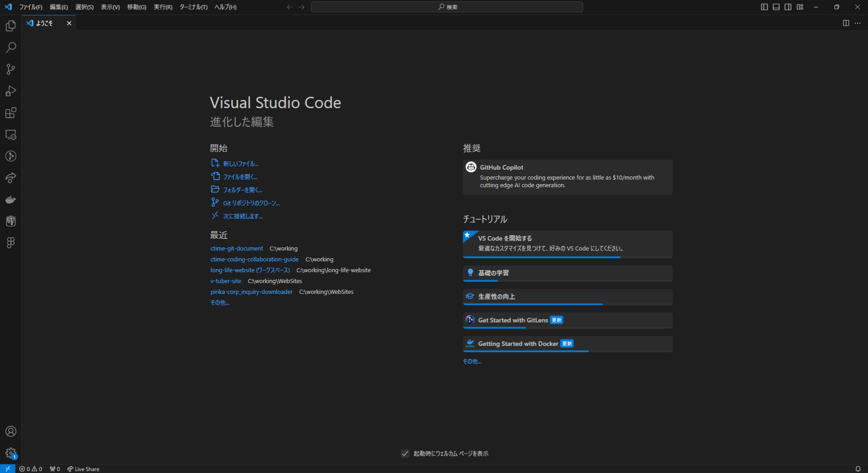This screenshot has height=473, width=868.
Task: Open the ターミナル(T) menu
Action: coord(193,7)
